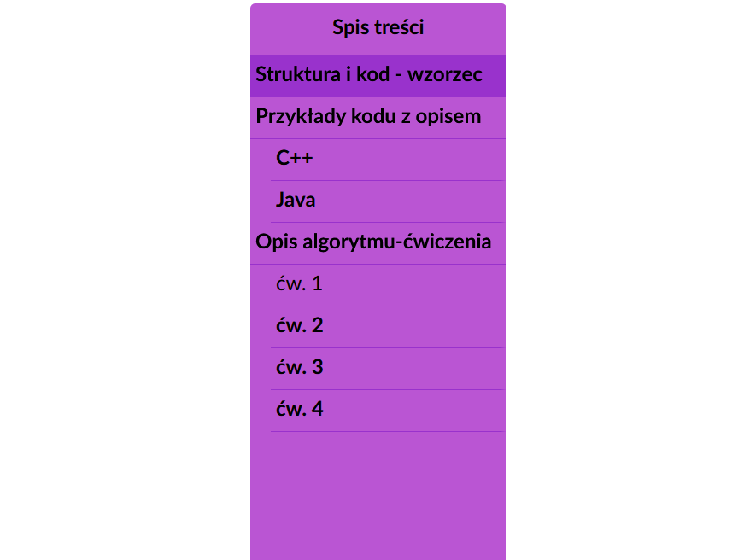Viewport: 744px width, 560px height.
Task: Go to third exercise "ćw. 3"
Action: tap(300, 367)
